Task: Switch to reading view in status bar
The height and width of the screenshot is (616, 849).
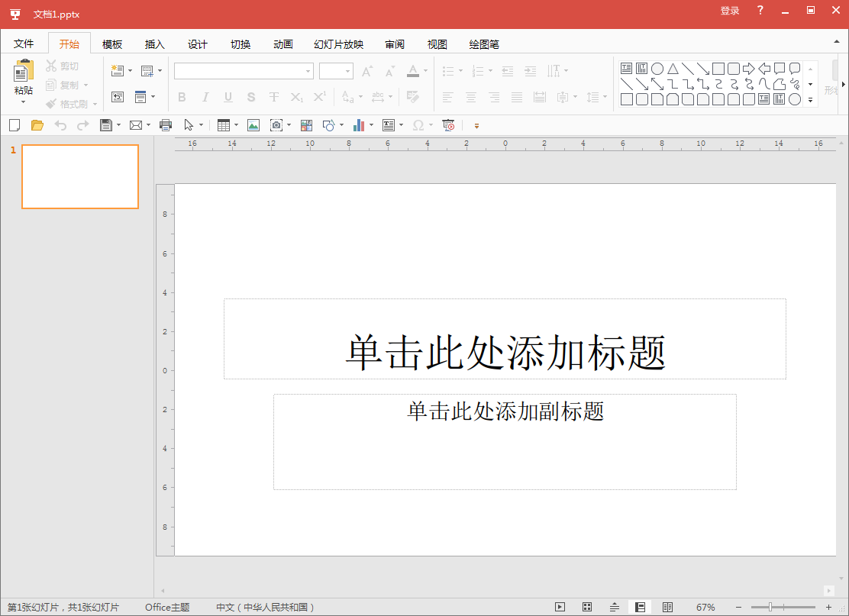Action: click(667, 607)
